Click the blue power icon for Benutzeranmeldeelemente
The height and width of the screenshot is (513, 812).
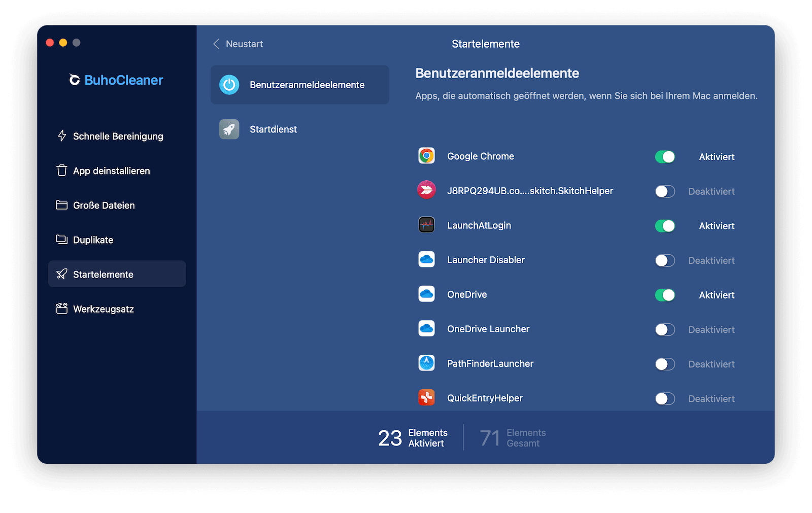click(229, 85)
